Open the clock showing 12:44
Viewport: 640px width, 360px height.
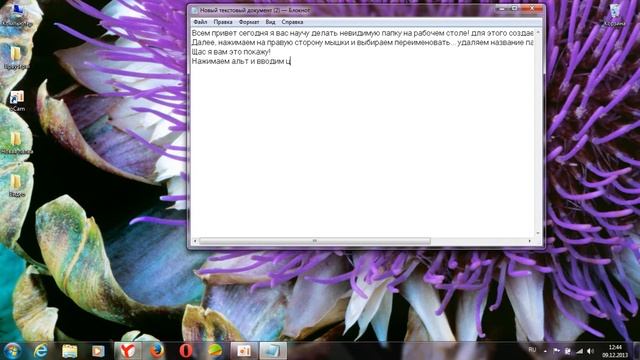(615, 351)
